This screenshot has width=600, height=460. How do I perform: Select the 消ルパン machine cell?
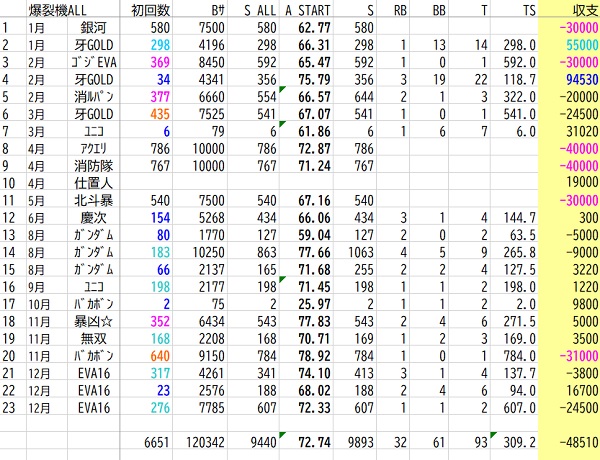[x=93, y=96]
